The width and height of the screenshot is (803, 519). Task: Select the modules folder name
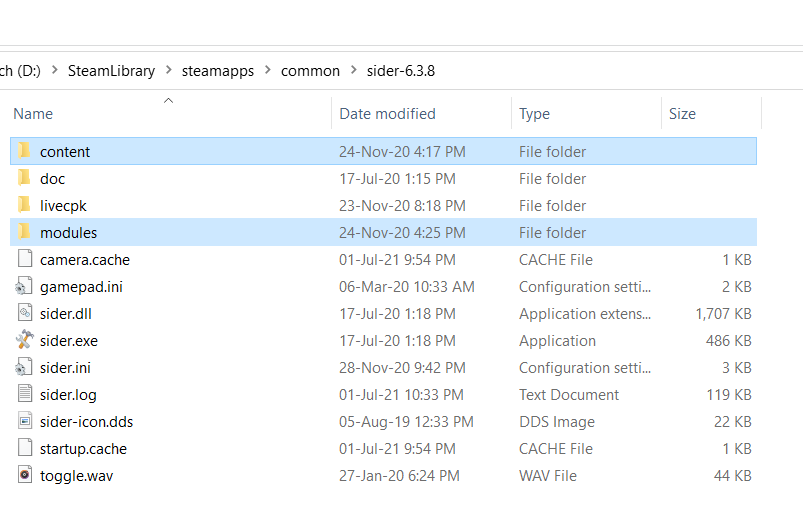[x=69, y=233]
